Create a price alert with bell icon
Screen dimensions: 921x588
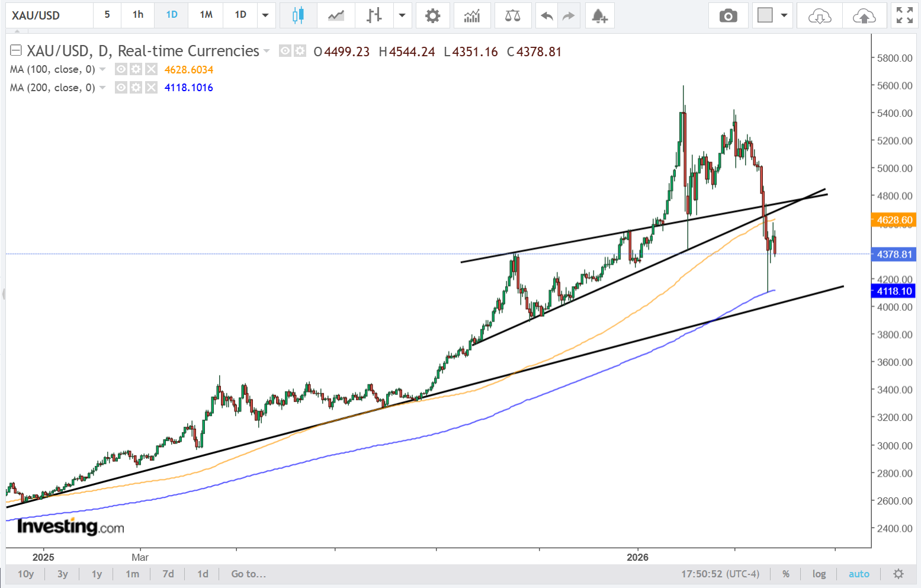599,15
